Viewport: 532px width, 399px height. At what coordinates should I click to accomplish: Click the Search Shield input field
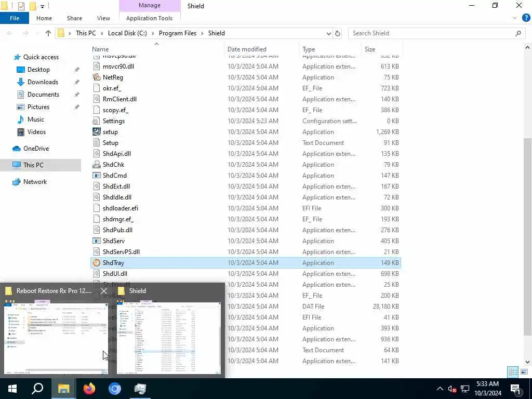click(433, 33)
